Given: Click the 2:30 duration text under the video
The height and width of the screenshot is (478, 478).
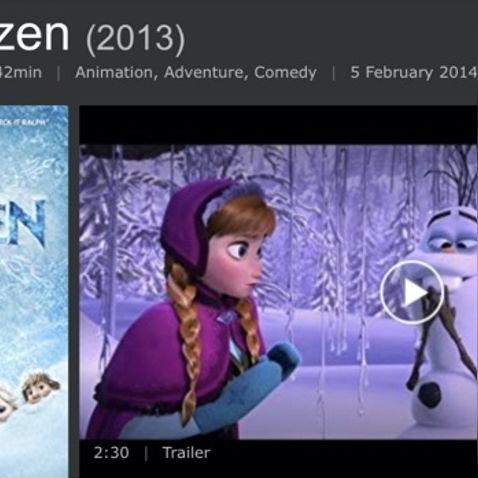Looking at the screenshot, I should (111, 453).
